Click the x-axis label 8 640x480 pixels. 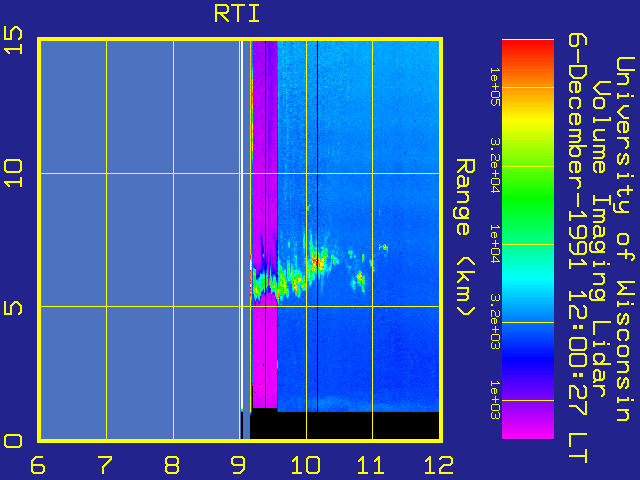[172, 465]
